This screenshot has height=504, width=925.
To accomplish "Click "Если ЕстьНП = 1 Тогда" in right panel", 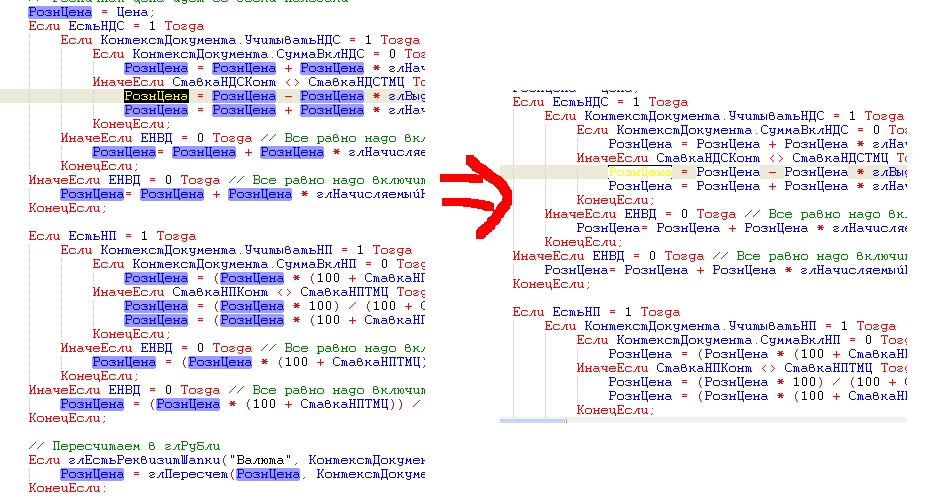I will pyautogui.click(x=580, y=312).
